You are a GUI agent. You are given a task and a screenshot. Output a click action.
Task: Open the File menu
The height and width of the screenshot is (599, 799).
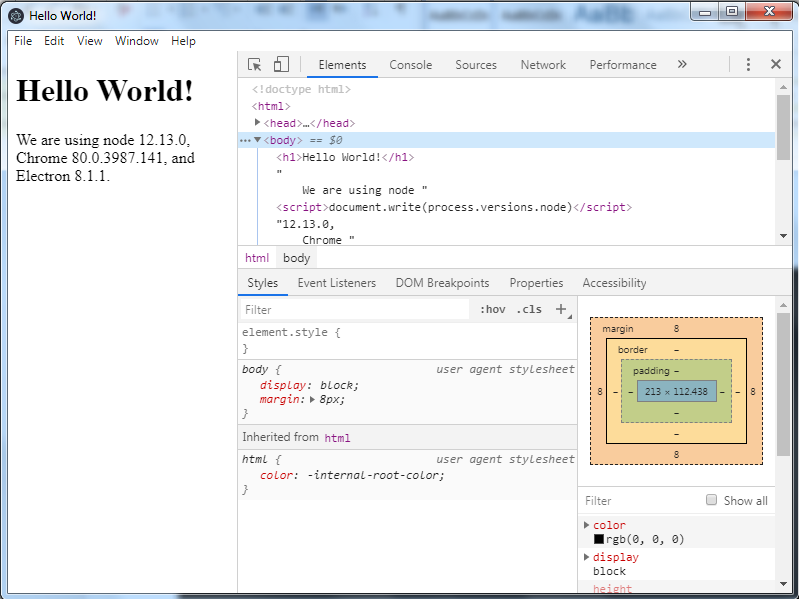(23, 41)
